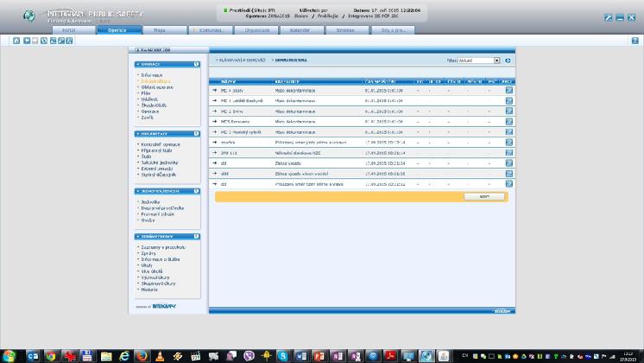Viewport: 644px width, 363px height.
Task: Open the wrench settings icon in header
Action: pyautogui.click(x=609, y=17)
